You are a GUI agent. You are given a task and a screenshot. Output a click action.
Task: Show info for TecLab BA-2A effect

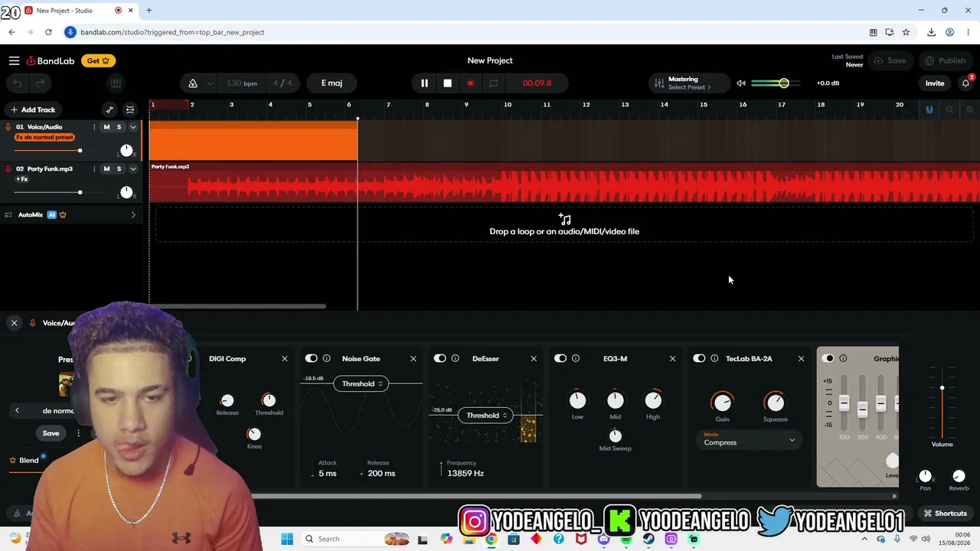714,358
